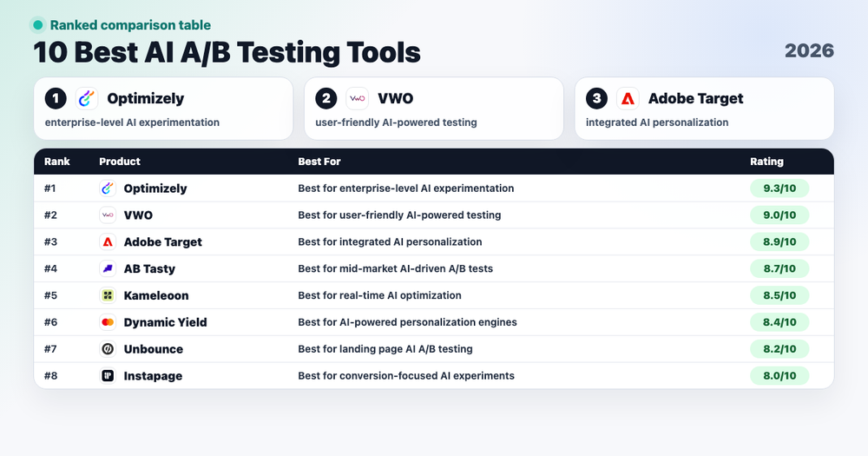The height and width of the screenshot is (456, 868).
Task: Click the #6 rank cell
Action: [x=51, y=322]
